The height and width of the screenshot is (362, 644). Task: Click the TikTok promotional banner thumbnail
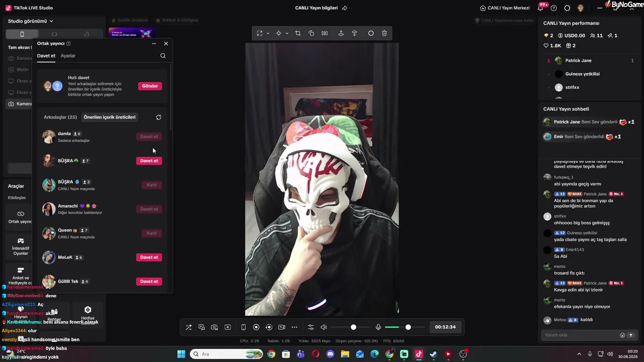click(x=132, y=33)
